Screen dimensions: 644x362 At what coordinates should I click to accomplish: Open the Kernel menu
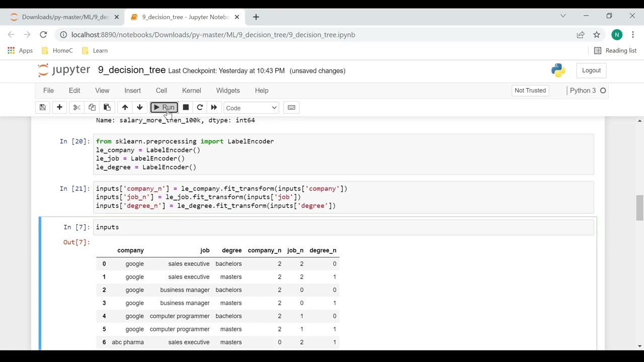(192, 90)
